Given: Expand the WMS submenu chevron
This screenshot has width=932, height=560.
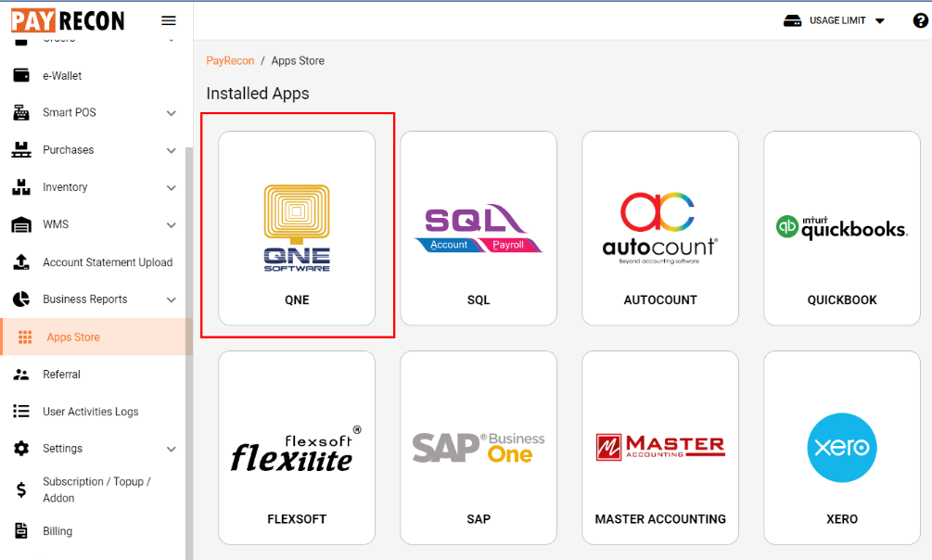Looking at the screenshot, I should (172, 225).
